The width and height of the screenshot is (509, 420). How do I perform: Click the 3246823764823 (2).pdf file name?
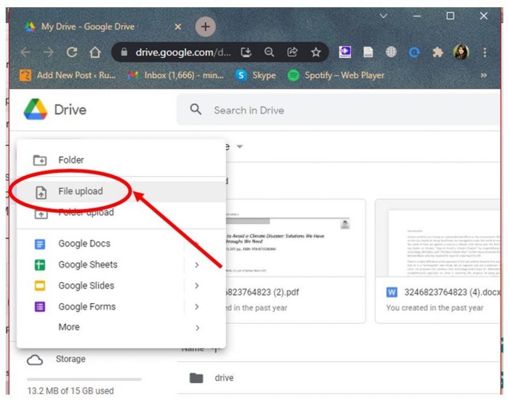tap(262, 292)
